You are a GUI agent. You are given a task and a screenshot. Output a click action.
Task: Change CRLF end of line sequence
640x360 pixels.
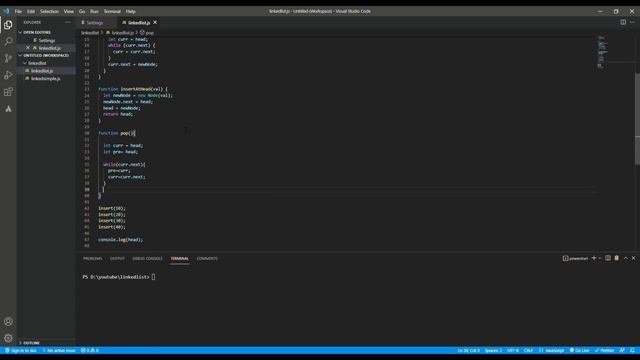pyautogui.click(x=528, y=350)
